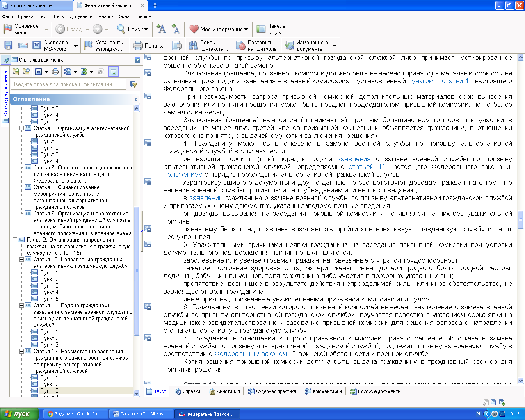Decrease the document font size
525x420 pixels.
pos(176,29)
